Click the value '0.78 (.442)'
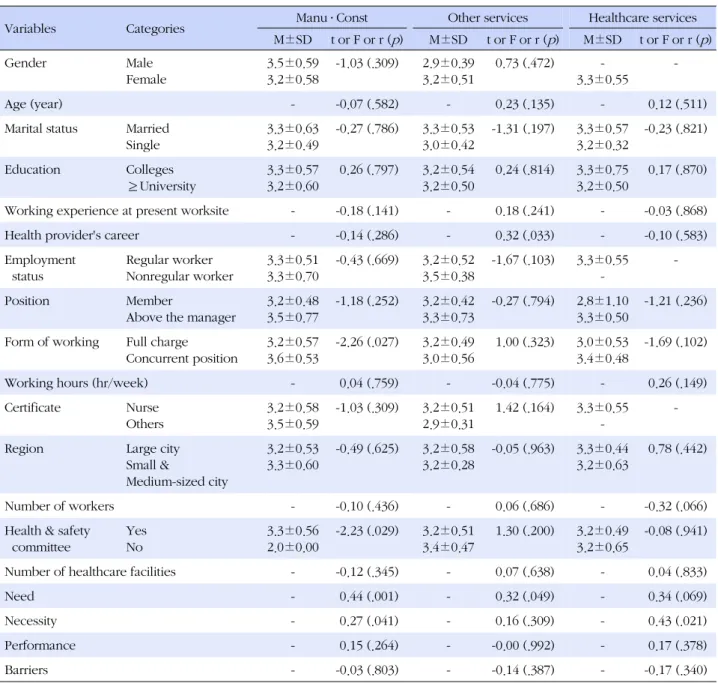This screenshot has height=683, width=718. coord(677,449)
